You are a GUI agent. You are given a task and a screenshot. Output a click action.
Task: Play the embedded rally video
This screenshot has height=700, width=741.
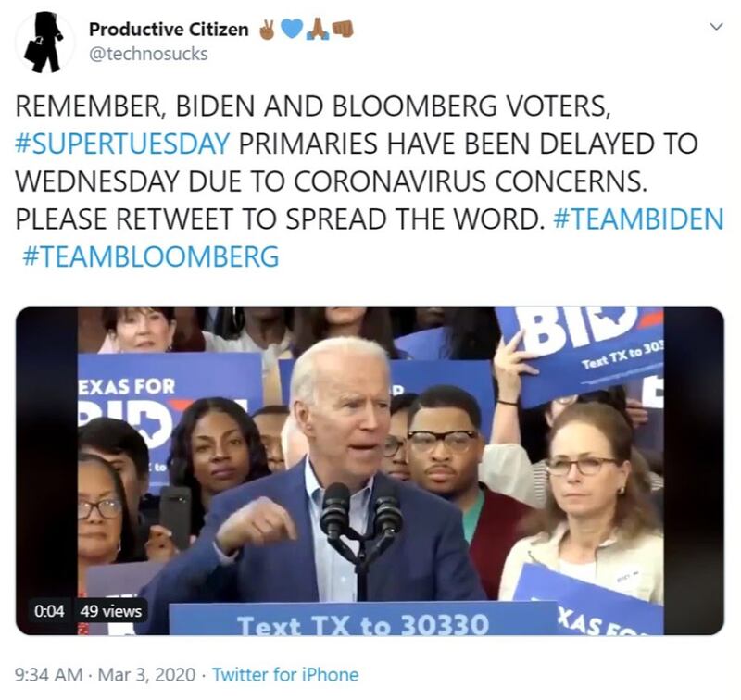(x=370, y=471)
